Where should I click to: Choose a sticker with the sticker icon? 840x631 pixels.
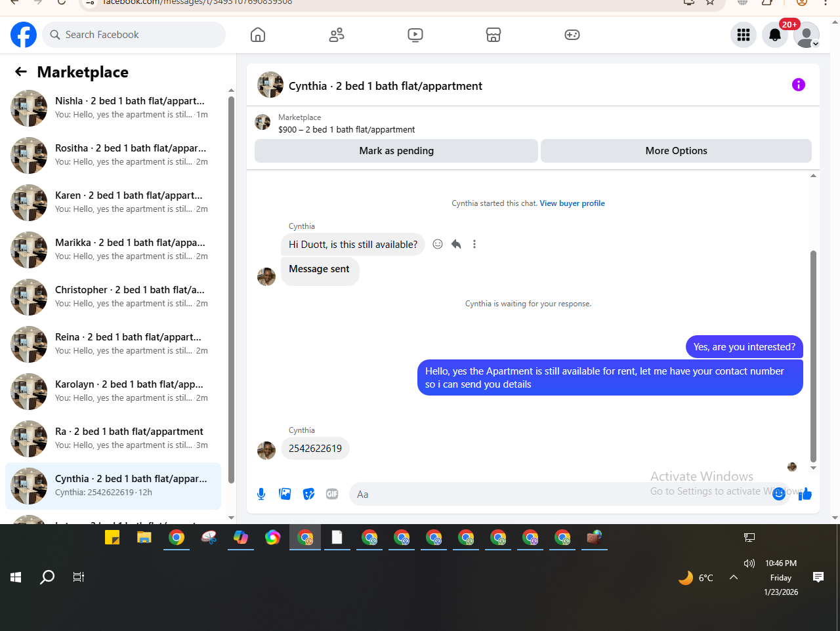pos(308,494)
